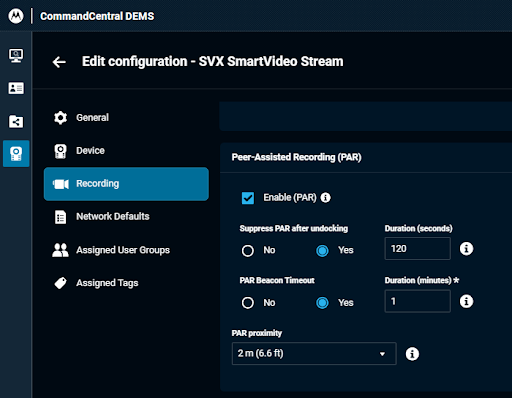Show info for PAR proximity
This screenshot has width=512, height=398.
point(412,354)
